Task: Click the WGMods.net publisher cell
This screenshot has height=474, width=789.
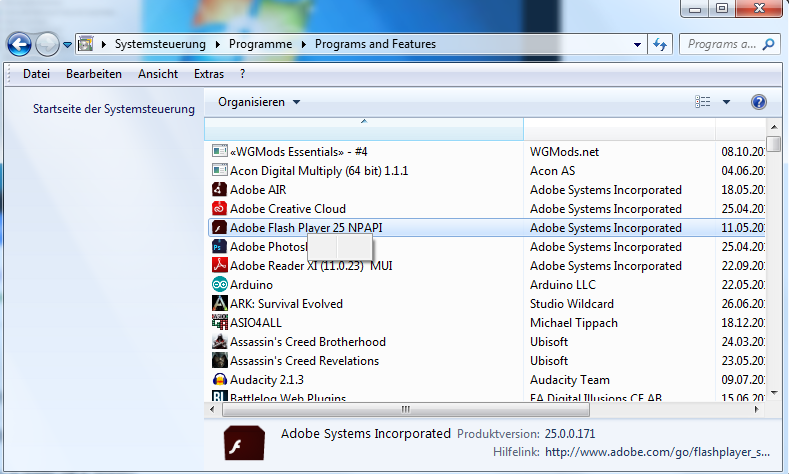Action: pyautogui.click(x=564, y=151)
